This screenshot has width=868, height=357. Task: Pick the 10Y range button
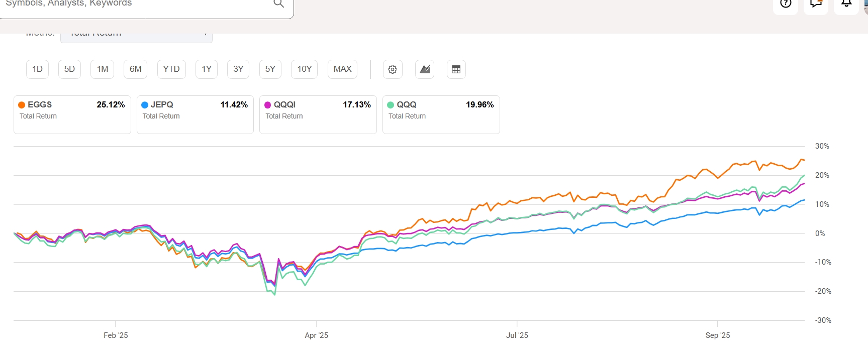304,69
